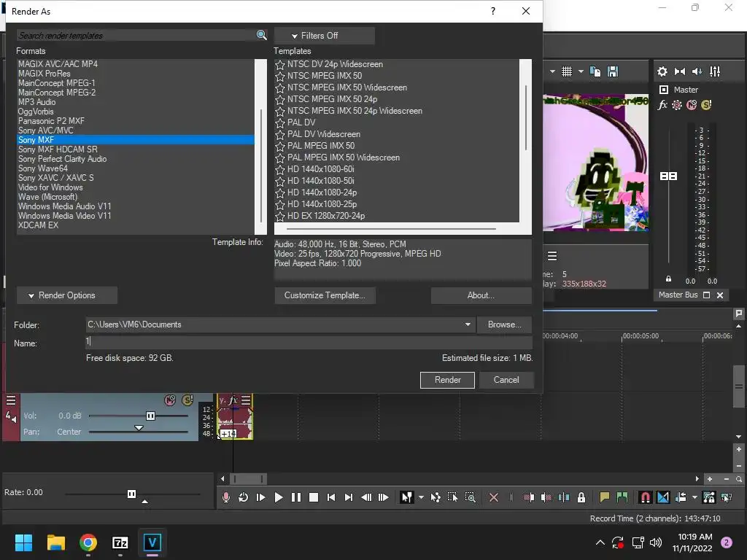Viewport: 747px width, 560px height.
Task: Expand the Render Options section
Action: (x=66, y=295)
